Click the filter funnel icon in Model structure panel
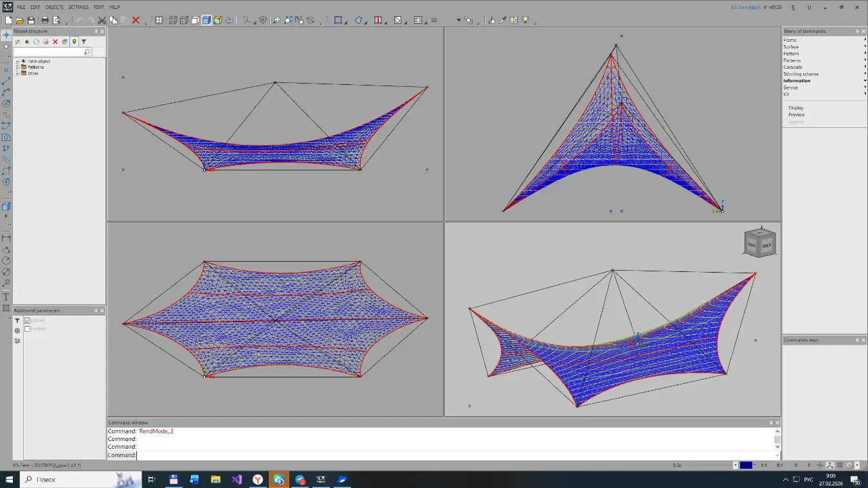The image size is (868, 488). coord(84,41)
